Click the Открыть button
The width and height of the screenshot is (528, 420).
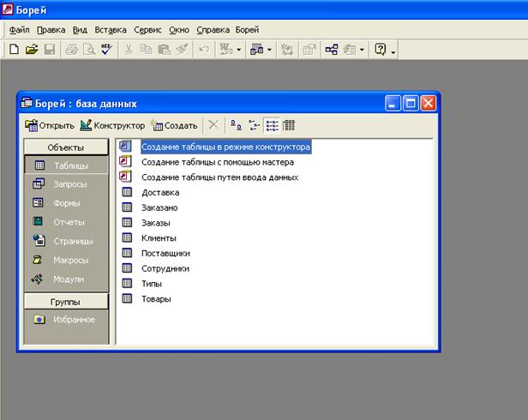click(x=50, y=126)
